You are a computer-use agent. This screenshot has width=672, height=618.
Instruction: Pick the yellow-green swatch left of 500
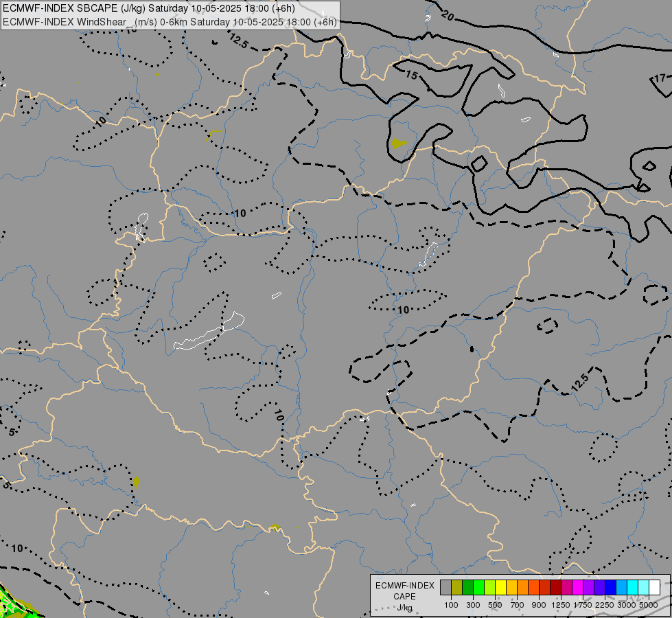489,587
